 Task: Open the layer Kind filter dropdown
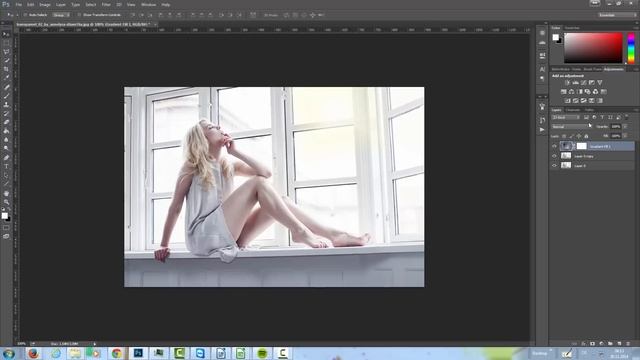pyautogui.click(x=566, y=118)
